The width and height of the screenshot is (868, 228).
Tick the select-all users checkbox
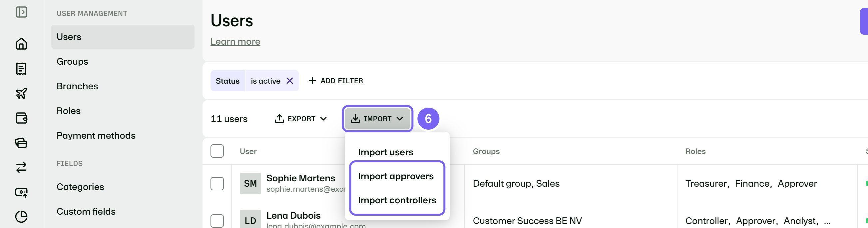click(x=217, y=151)
